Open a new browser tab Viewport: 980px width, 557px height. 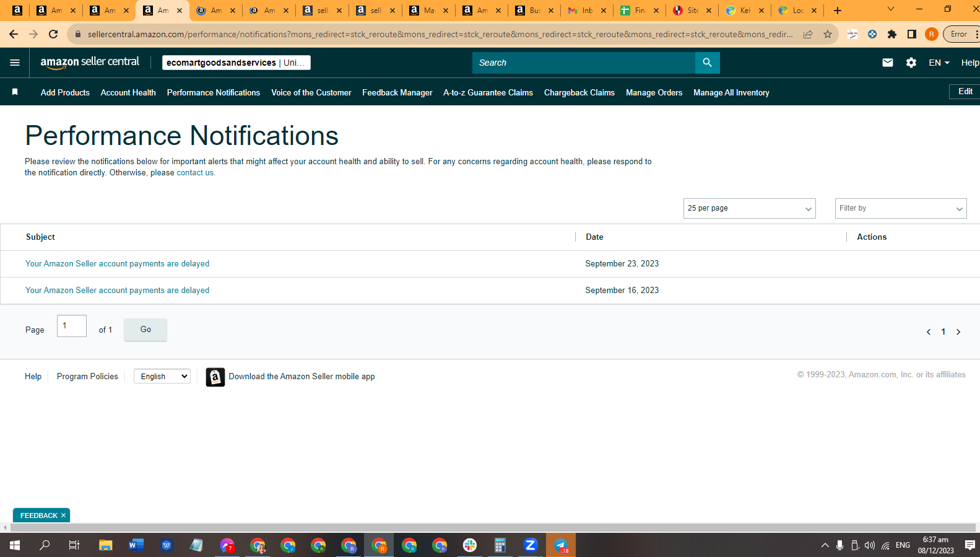[838, 11]
